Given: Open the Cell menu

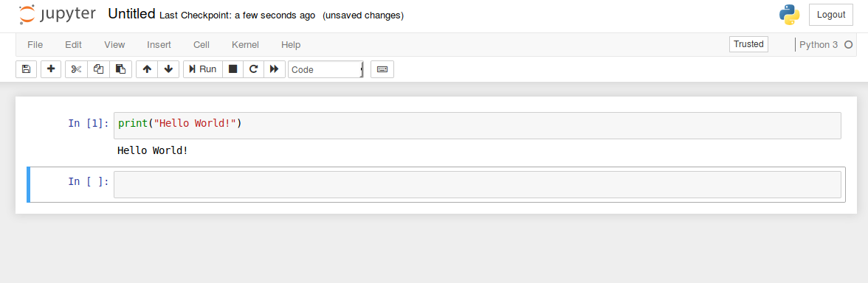Looking at the screenshot, I should 201,45.
